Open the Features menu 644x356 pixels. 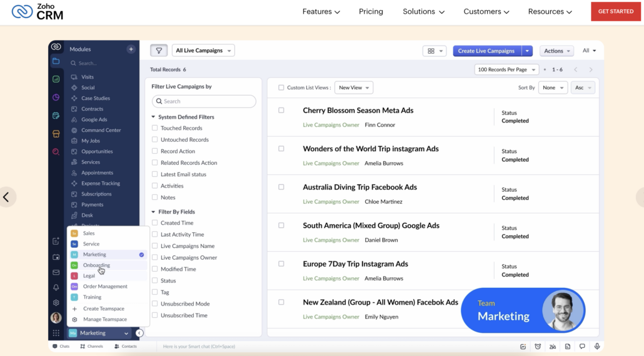click(321, 11)
